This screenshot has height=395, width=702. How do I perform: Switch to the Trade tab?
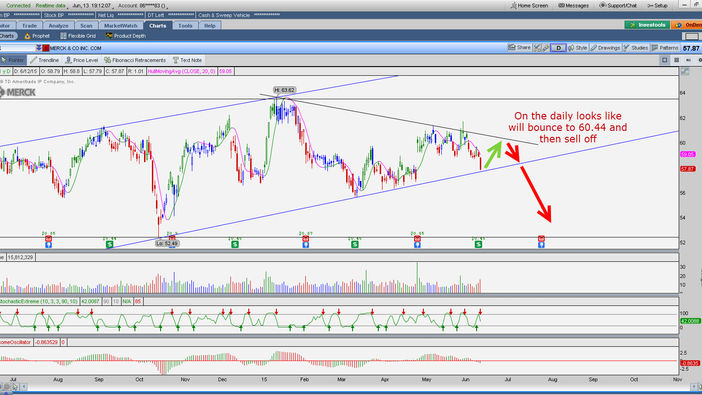tap(30, 26)
